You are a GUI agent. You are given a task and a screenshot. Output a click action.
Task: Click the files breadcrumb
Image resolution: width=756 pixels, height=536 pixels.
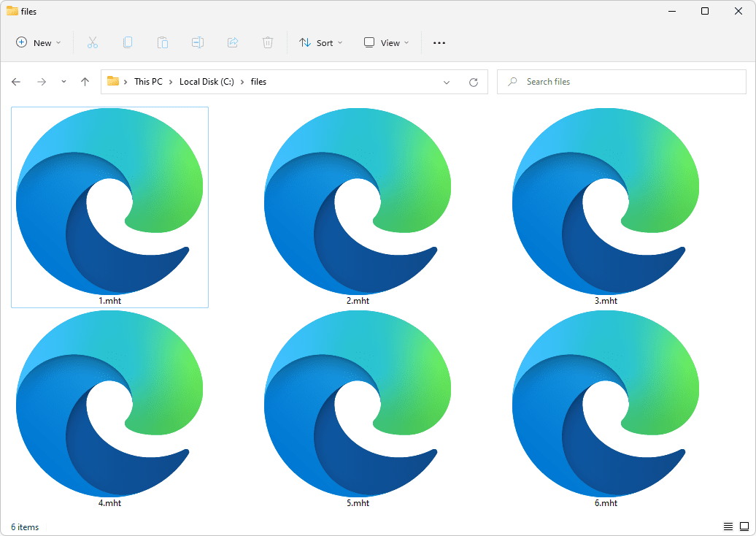click(x=258, y=82)
